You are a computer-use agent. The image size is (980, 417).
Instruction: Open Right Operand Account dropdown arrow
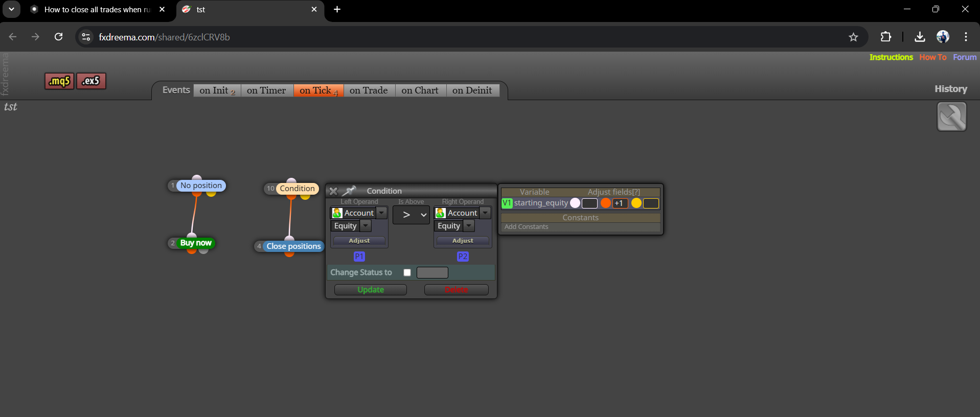[x=485, y=213]
